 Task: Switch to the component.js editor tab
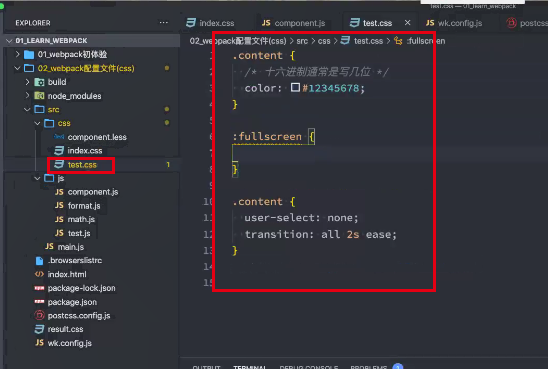tap(294, 23)
